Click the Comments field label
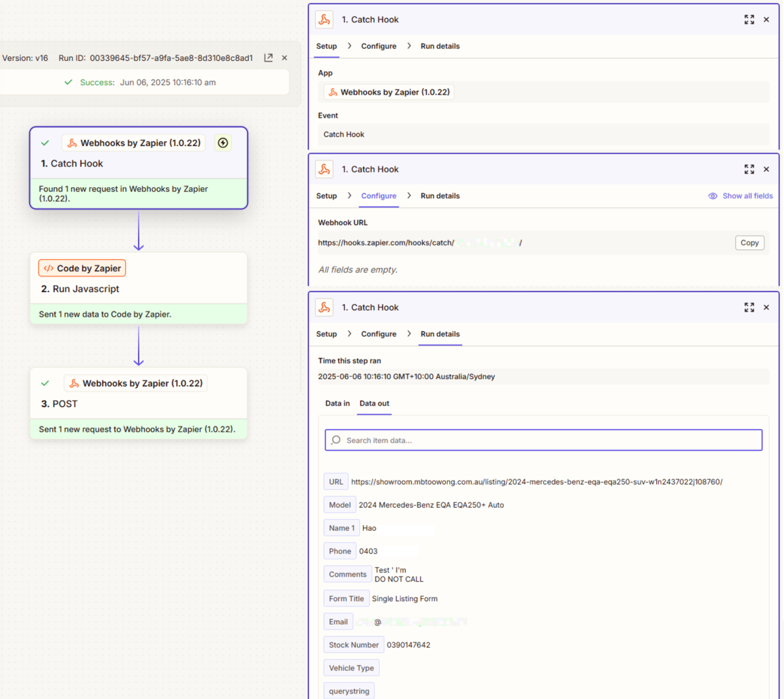Viewport: 784px width, 699px height. (348, 574)
